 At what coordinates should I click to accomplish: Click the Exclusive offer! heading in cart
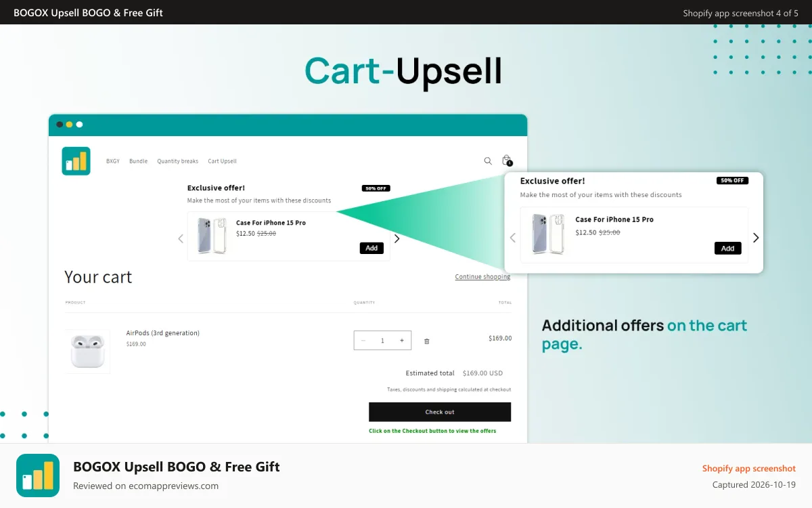pyautogui.click(x=216, y=188)
